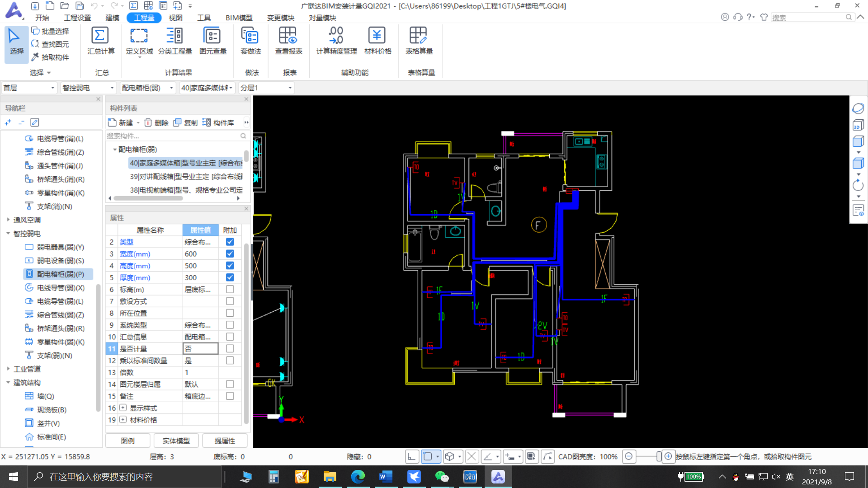The width and height of the screenshot is (868, 488).
Task: Click the 批量选择 batch select tool
Action: tap(50, 31)
